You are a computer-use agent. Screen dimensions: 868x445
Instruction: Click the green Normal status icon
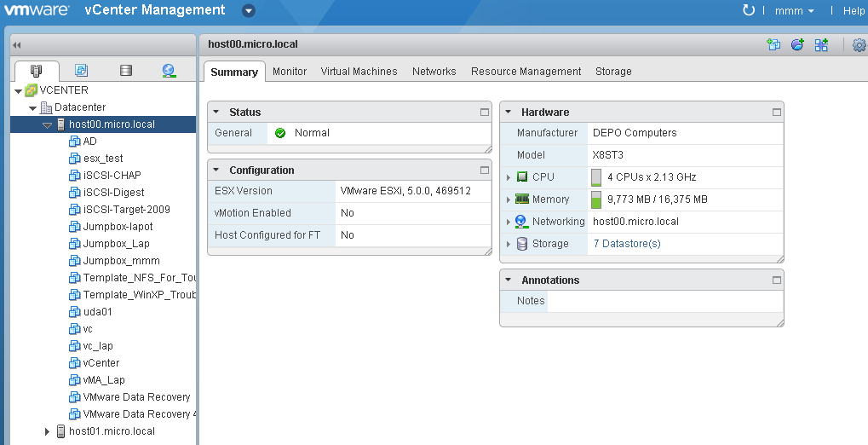(x=280, y=133)
